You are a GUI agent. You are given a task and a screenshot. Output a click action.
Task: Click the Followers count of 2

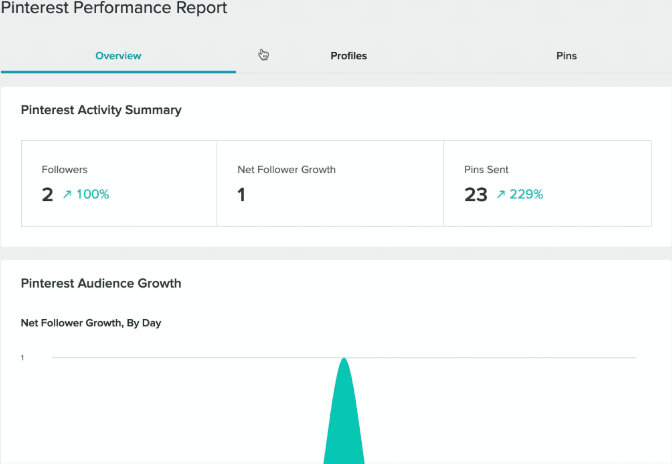pyautogui.click(x=47, y=195)
